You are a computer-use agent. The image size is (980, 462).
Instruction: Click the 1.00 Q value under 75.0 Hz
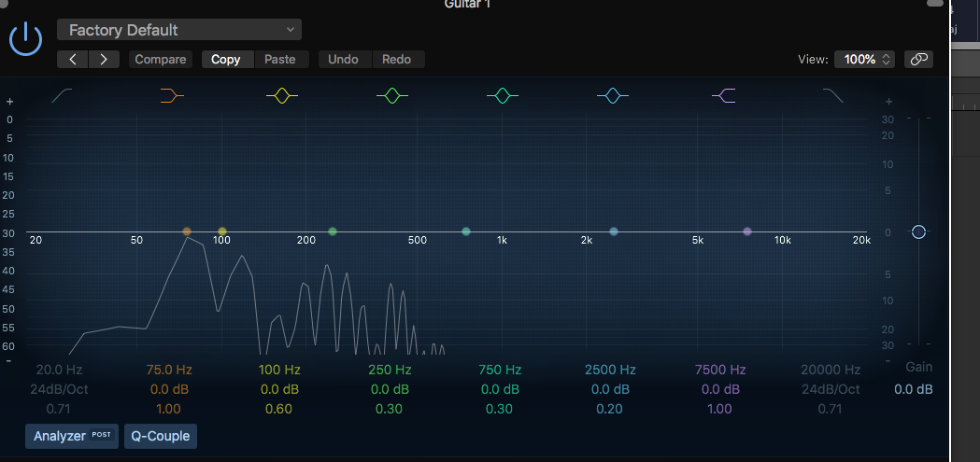[x=169, y=410]
